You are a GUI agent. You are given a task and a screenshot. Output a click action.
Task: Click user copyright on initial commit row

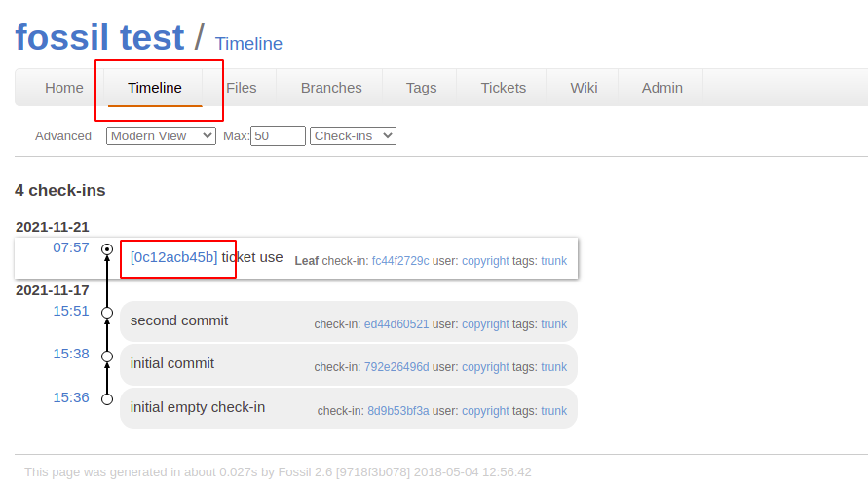coord(485,367)
